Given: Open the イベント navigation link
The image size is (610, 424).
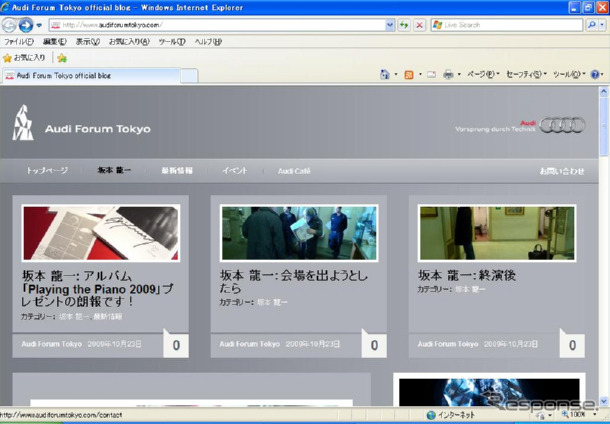Looking at the screenshot, I should (235, 170).
